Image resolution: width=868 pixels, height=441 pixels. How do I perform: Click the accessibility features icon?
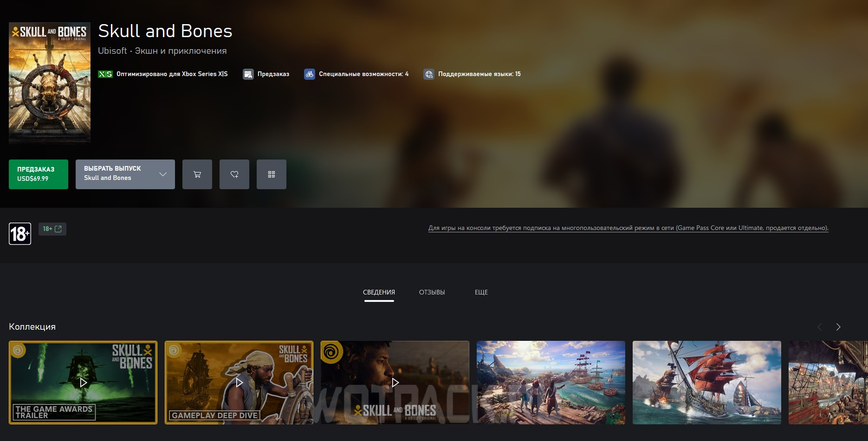[x=309, y=74]
